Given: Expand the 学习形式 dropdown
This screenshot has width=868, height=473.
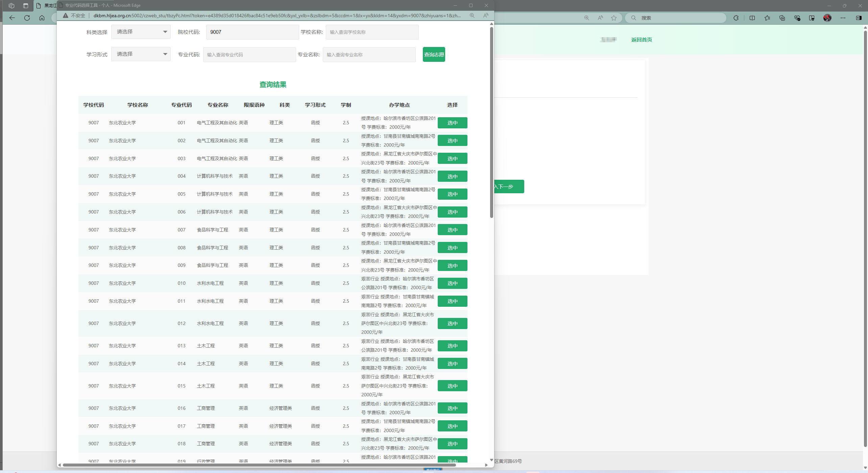Looking at the screenshot, I should [x=141, y=54].
